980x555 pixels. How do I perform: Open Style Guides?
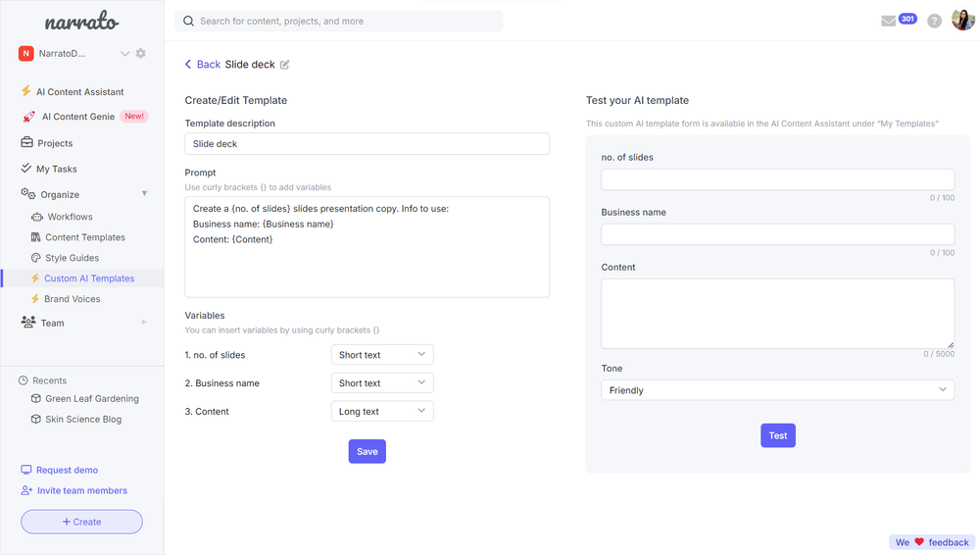click(x=72, y=258)
